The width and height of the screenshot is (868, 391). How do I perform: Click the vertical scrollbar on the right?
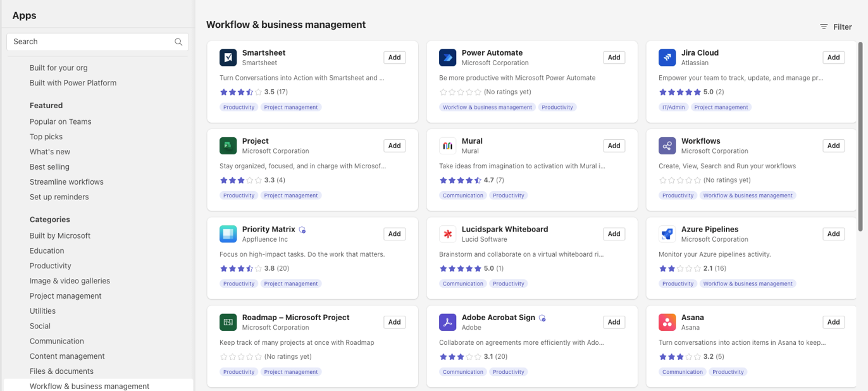point(860,127)
